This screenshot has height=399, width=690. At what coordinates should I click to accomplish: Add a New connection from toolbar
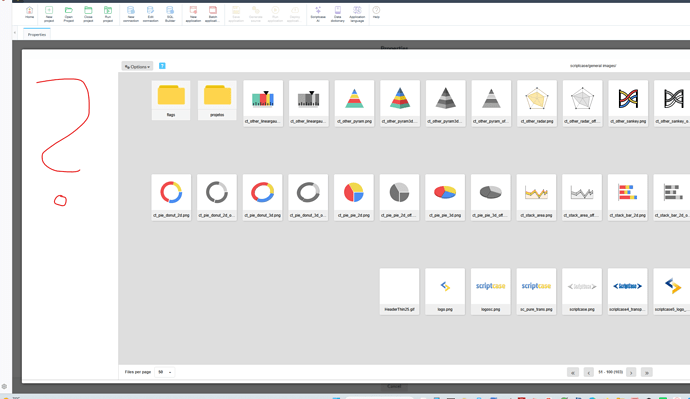coord(131,14)
